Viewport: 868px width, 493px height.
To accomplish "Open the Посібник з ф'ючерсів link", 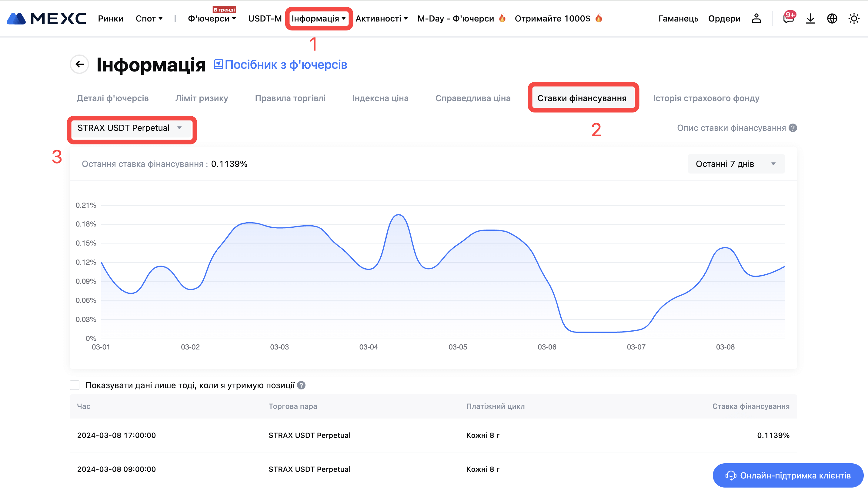I will (281, 65).
